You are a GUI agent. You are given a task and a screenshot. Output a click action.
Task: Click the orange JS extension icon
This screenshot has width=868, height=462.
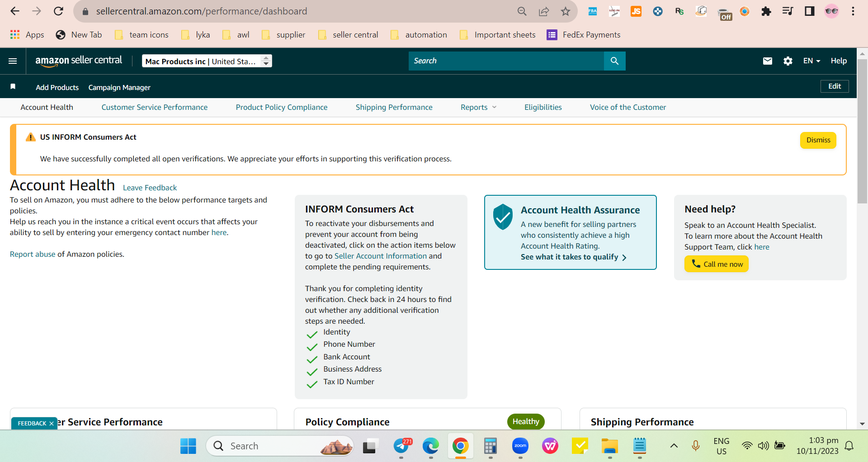(636, 11)
